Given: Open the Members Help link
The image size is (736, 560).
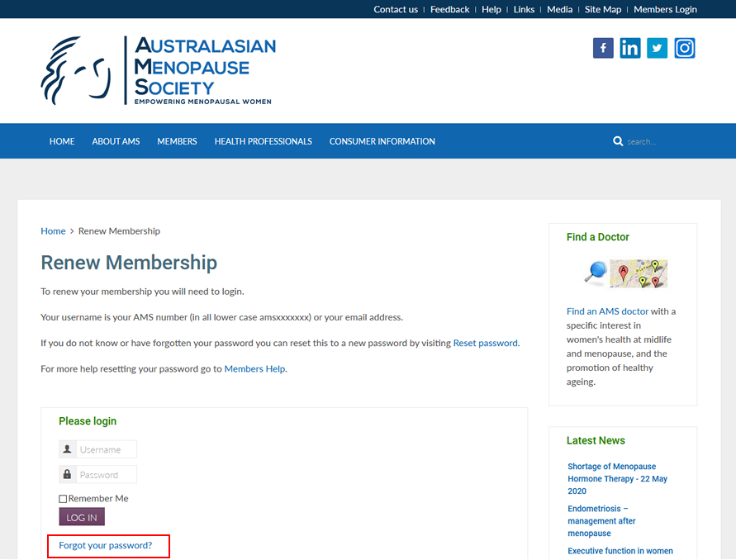Looking at the screenshot, I should 255,369.
